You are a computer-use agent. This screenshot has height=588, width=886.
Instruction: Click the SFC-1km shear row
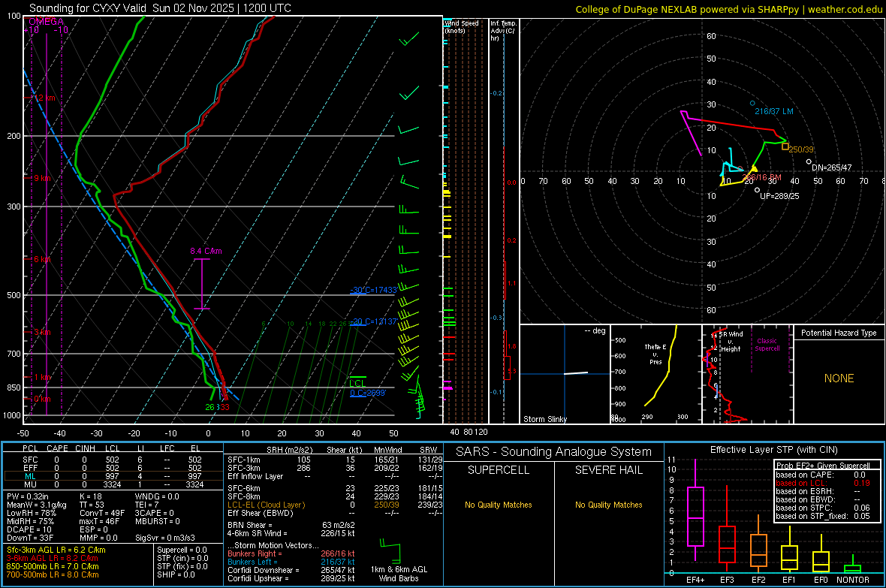[335, 460]
